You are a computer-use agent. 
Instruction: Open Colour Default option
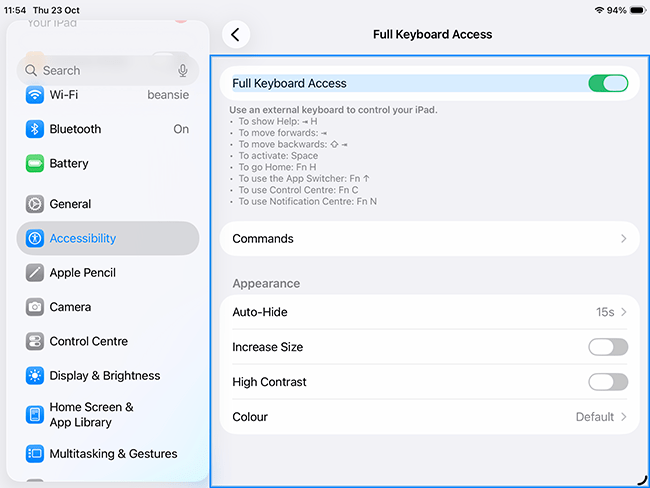(x=601, y=417)
